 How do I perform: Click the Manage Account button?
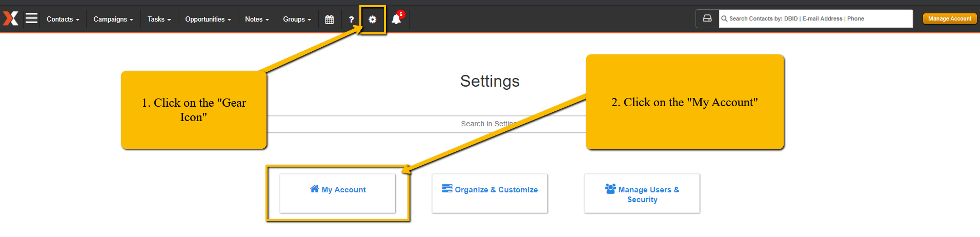(x=950, y=18)
